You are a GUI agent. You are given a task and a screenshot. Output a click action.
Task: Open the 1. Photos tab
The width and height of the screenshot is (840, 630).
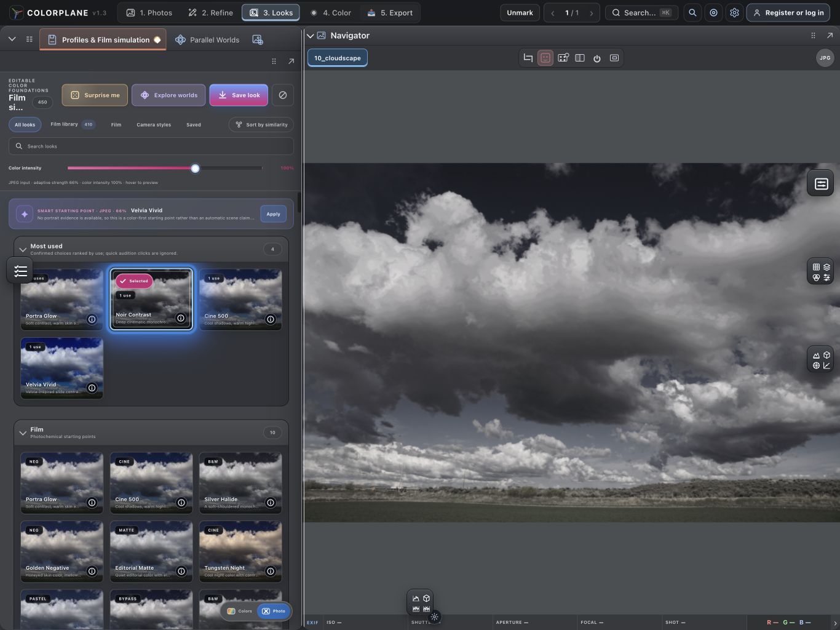pyautogui.click(x=149, y=13)
